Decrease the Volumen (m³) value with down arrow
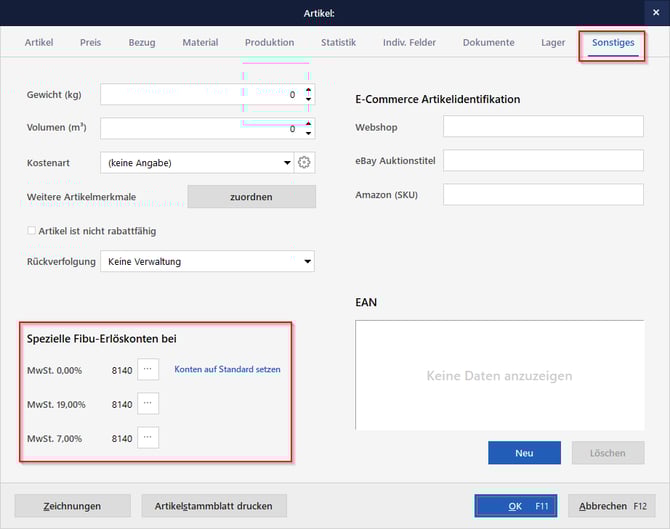This screenshot has width=670, height=529. (308, 134)
